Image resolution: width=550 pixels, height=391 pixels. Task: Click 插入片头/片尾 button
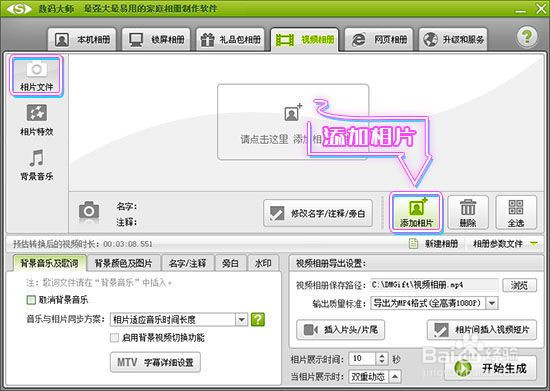point(340,330)
